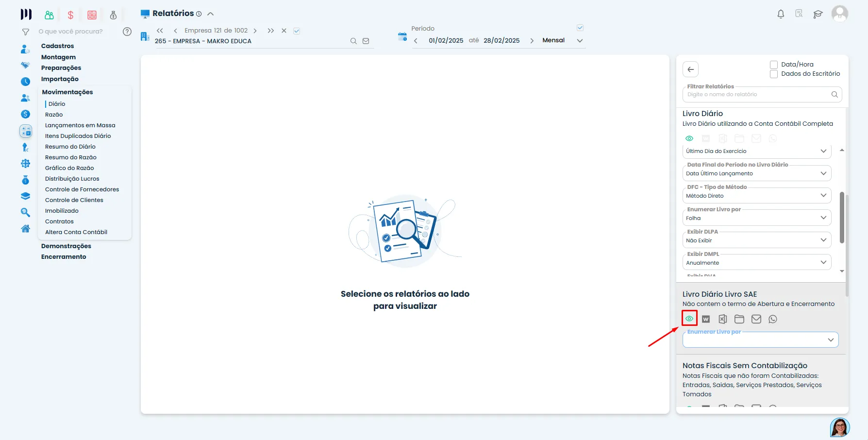Screen dimensions: 868x440
Task: Open the DFC Método Direto dropdown
Action: tap(757, 196)
